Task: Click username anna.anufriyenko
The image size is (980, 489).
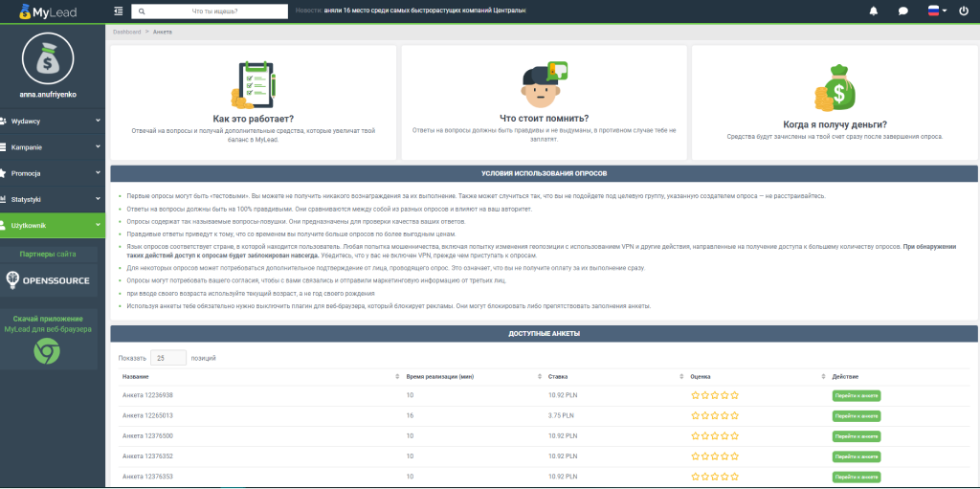Action: [48, 95]
